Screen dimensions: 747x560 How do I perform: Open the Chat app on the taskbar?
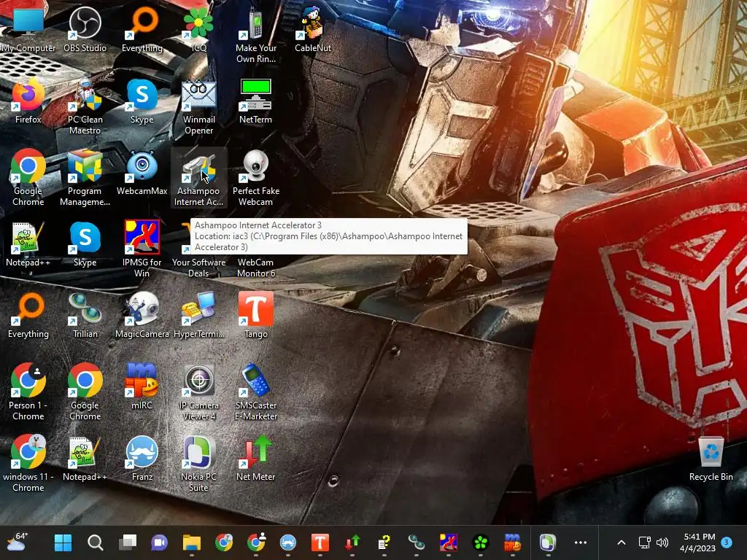tap(159, 542)
